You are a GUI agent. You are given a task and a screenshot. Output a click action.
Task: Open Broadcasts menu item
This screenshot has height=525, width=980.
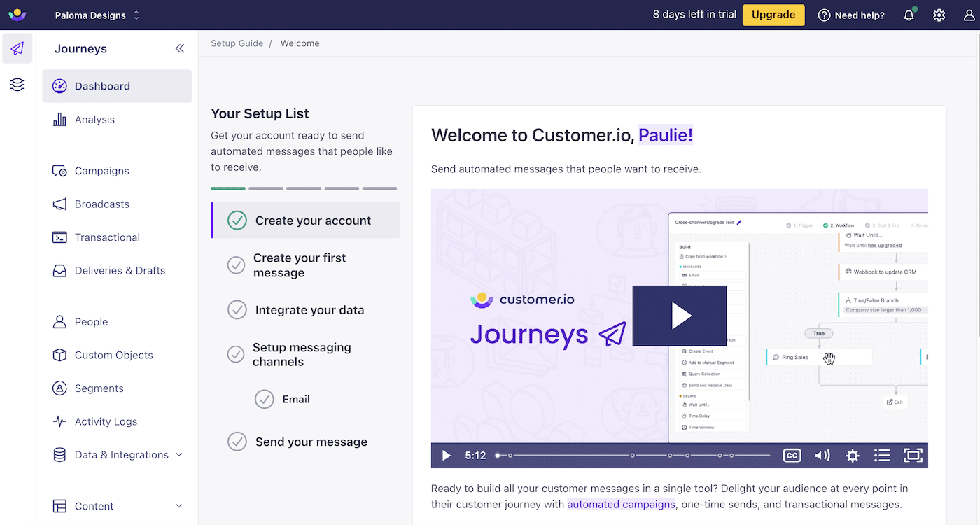(117, 204)
